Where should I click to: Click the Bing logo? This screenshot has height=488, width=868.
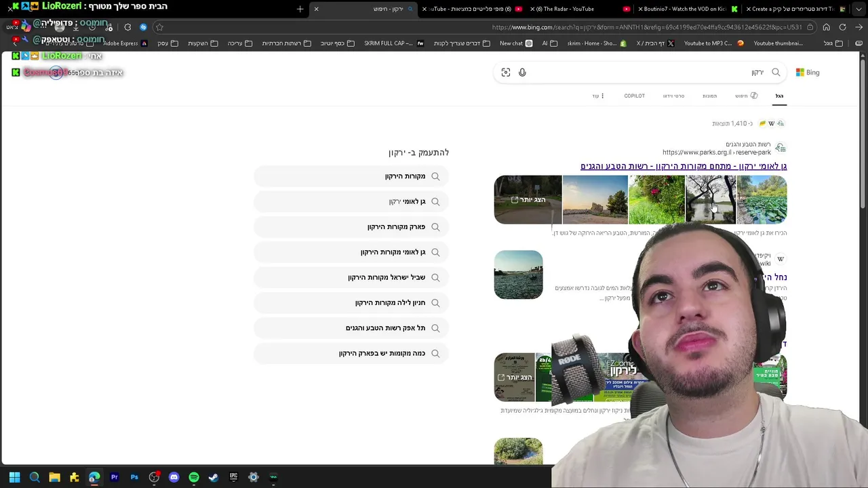coord(808,73)
